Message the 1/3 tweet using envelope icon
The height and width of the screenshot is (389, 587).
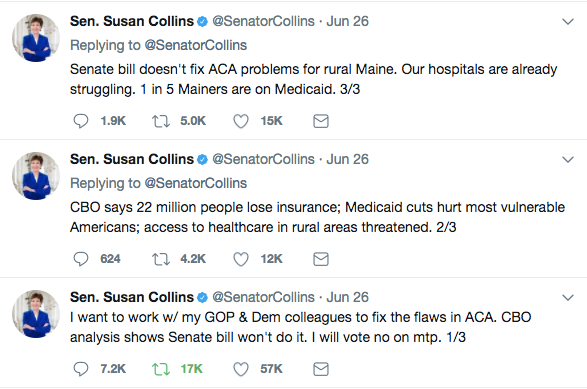(321, 369)
